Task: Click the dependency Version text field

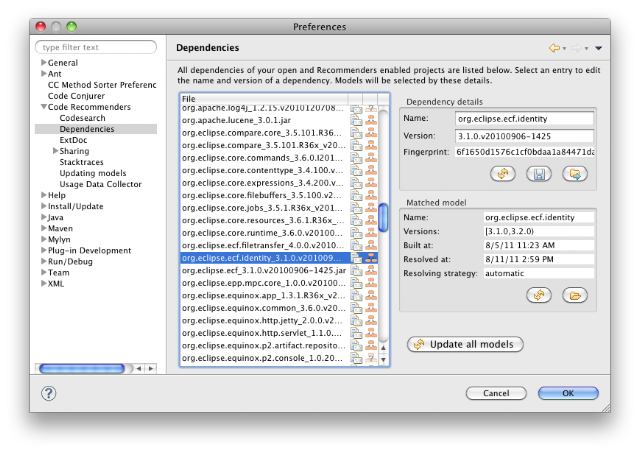Action: (x=524, y=136)
